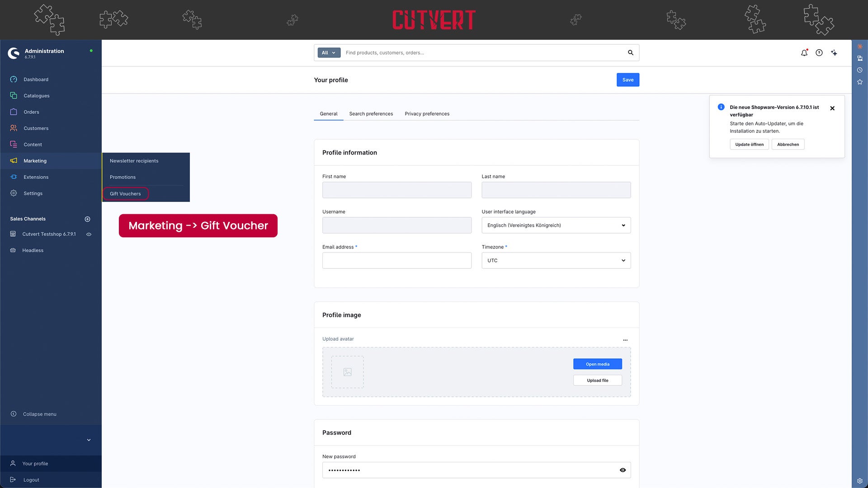Viewport: 868px width, 488px height.
Task: Click the Orders bag icon
Action: tap(14, 112)
